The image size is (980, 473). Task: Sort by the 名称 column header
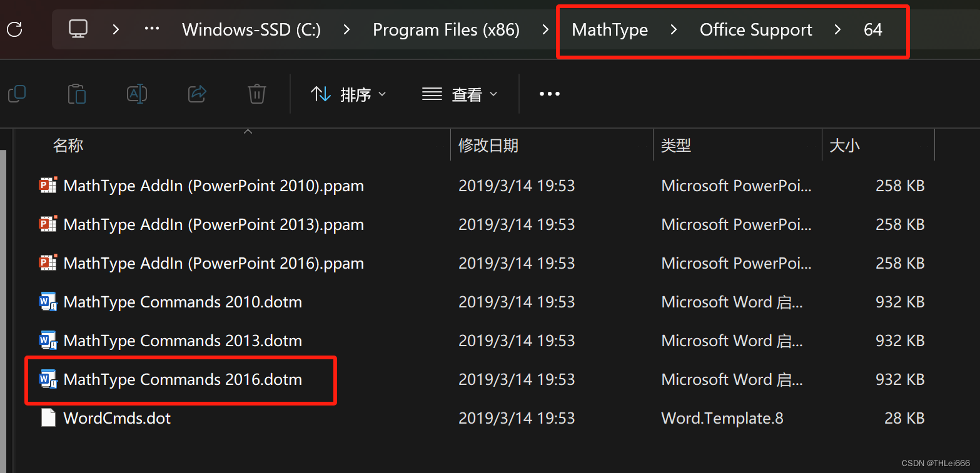68,146
